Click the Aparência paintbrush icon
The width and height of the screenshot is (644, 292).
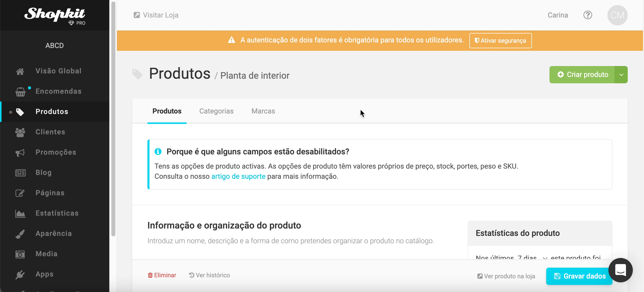tap(20, 234)
